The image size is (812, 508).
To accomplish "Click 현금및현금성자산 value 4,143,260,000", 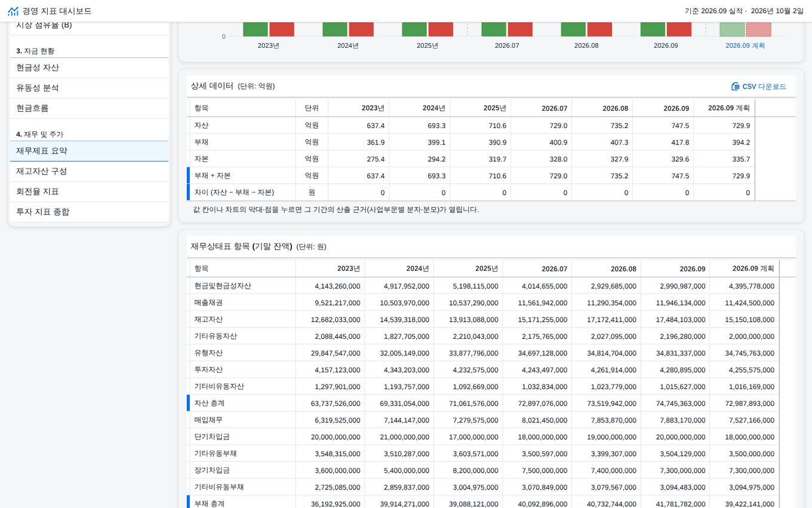I will (x=330, y=286).
